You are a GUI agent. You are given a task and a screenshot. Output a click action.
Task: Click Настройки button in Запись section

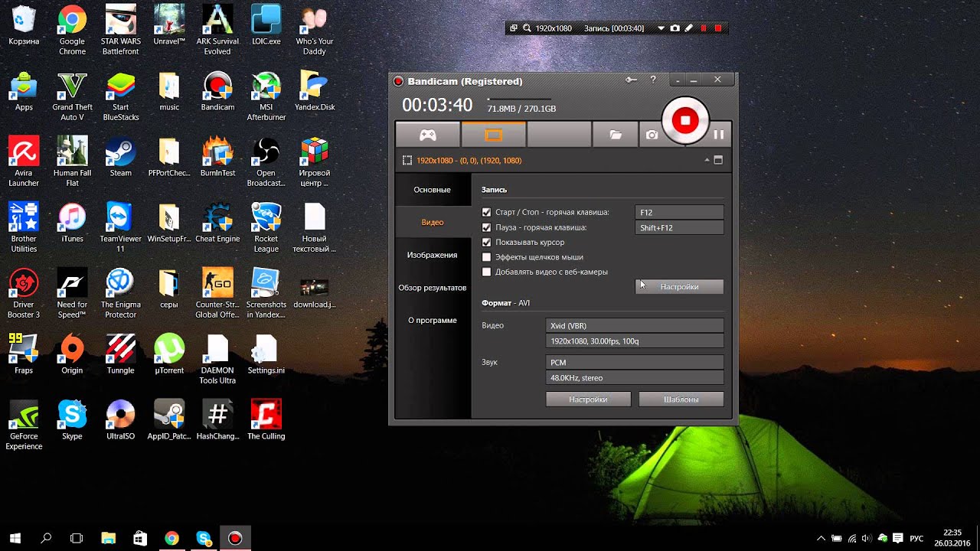679,286
